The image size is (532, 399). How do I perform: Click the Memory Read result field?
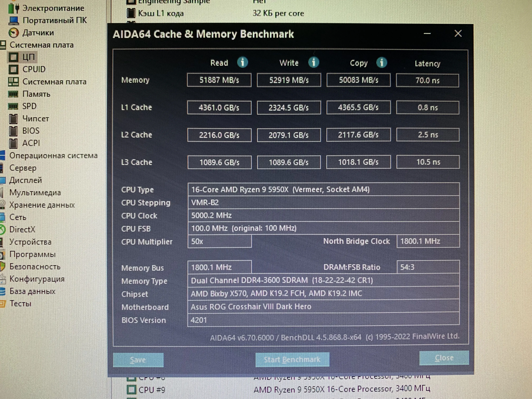219,80
